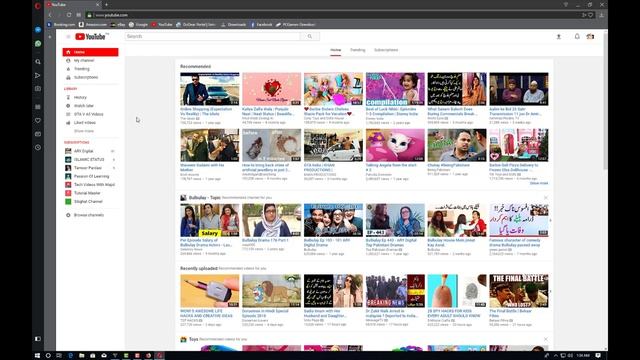Viewport: 640px width, 360px height.
Task: Open the notifications bell
Action: (x=577, y=36)
